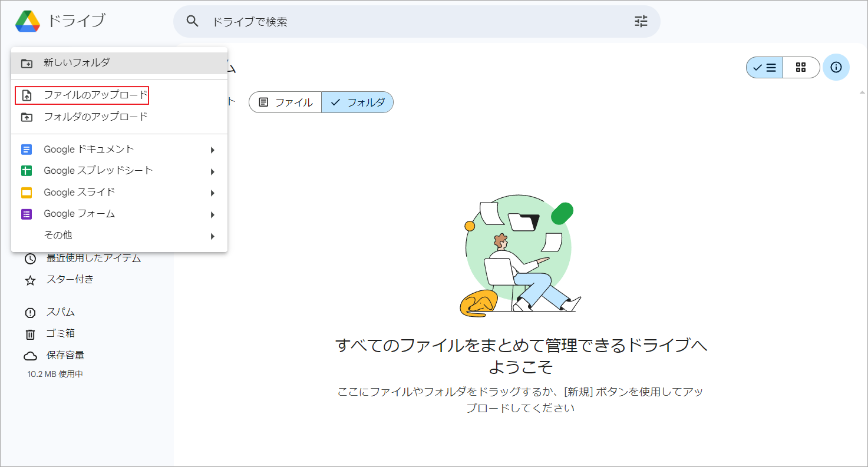Click the Google フォーム purple icon
868x467 pixels.
point(27,214)
